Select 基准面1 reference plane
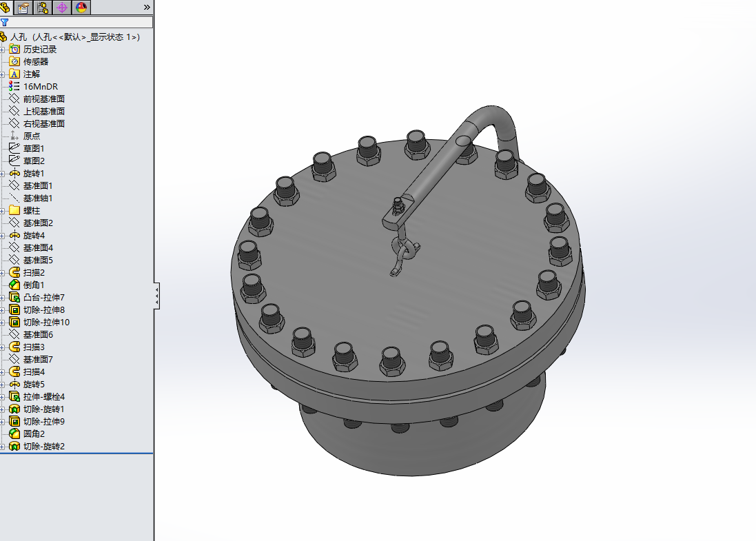Screen dimensions: 756x541 38,186
